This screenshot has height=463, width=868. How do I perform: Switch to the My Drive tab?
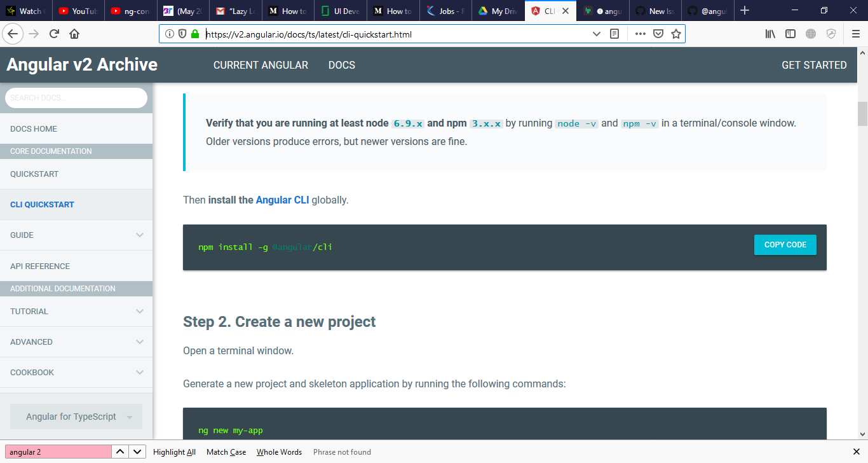(x=499, y=11)
